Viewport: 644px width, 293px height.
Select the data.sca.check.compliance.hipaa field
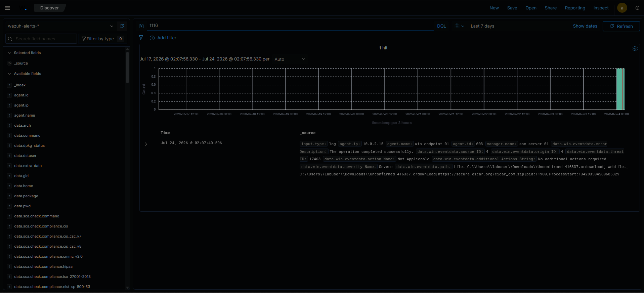(43, 266)
